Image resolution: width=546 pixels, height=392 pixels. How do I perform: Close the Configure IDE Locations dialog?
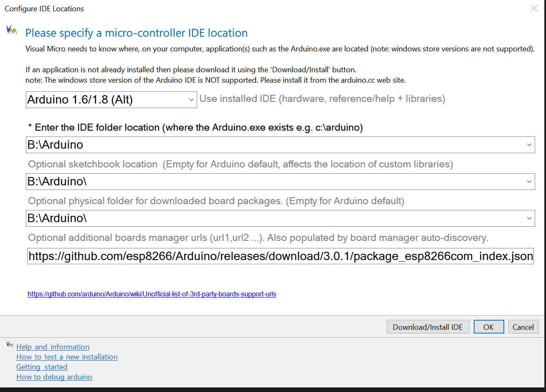click(534, 8)
